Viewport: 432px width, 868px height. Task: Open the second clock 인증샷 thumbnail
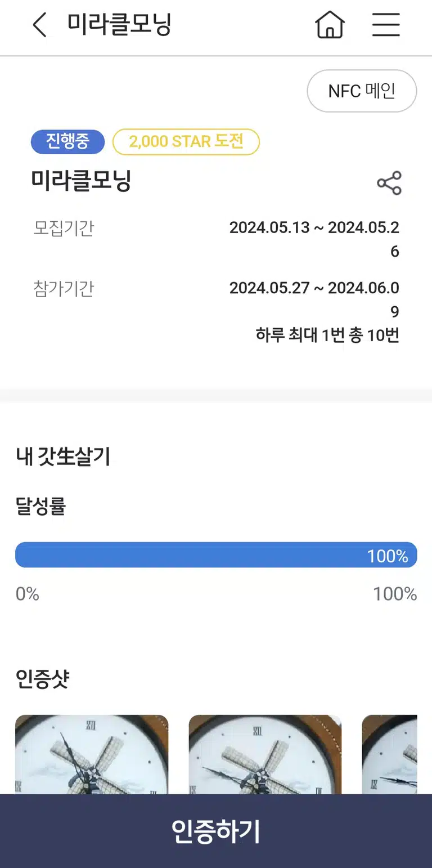[x=265, y=754]
